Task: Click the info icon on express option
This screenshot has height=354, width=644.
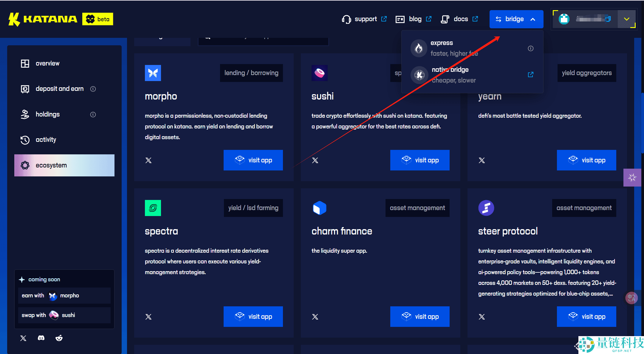Action: coord(531,48)
